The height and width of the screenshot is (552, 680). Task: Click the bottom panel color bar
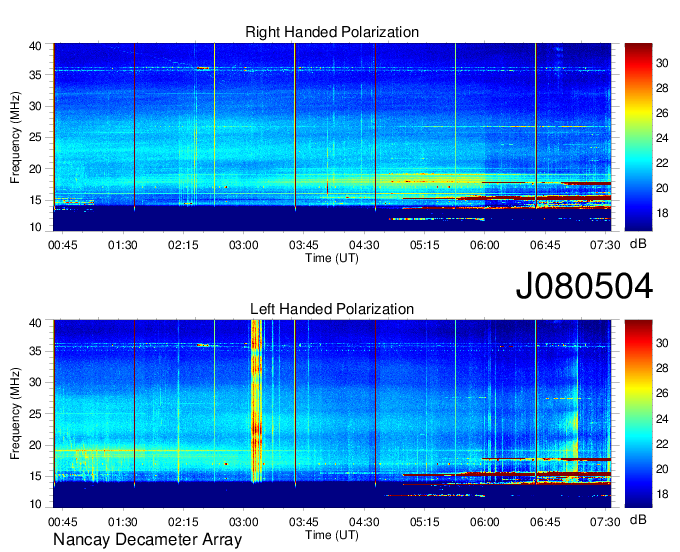(638, 414)
